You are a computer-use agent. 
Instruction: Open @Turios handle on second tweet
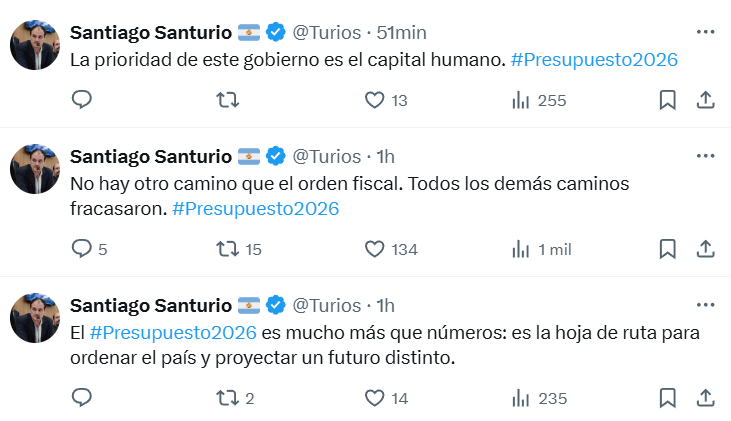(326, 156)
